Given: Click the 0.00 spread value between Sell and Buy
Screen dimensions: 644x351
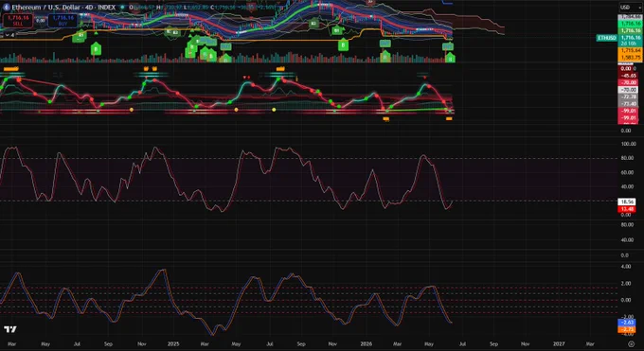Looking at the screenshot, I should (40, 21).
